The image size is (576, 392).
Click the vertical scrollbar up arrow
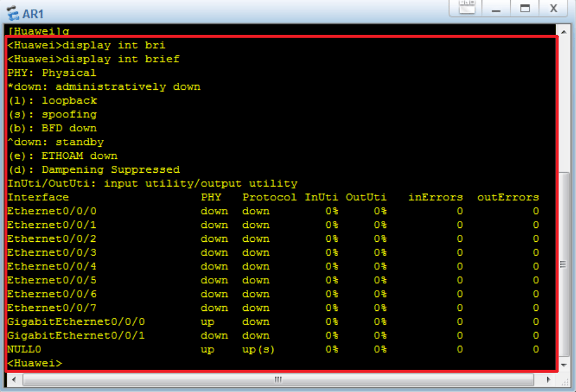pyautogui.click(x=563, y=32)
